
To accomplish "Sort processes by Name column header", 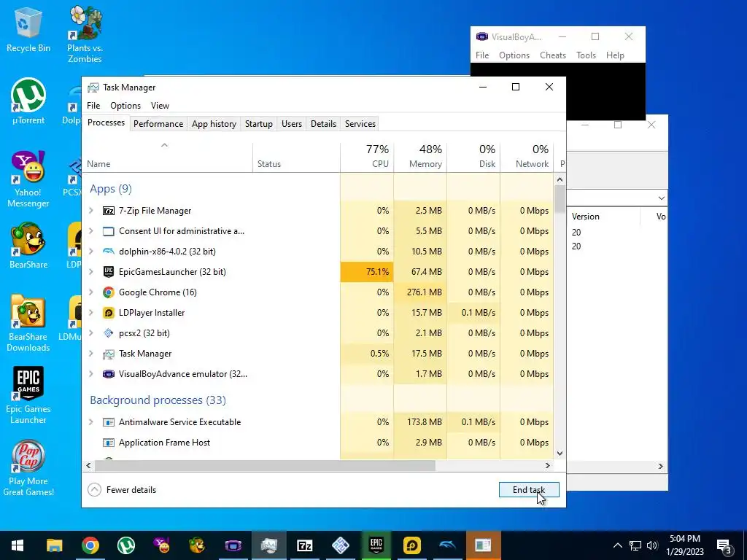I will pyautogui.click(x=167, y=157).
